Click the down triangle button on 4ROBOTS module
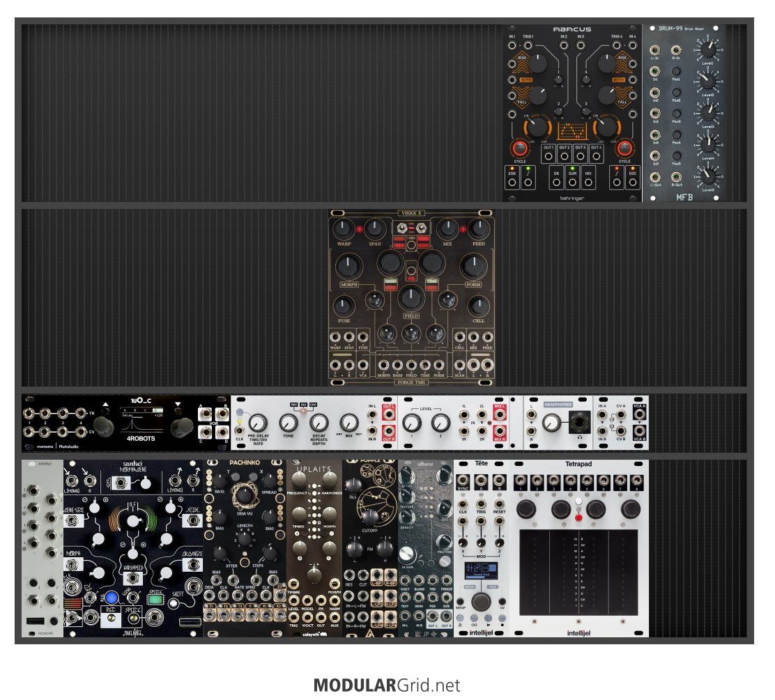This screenshot has width=775, height=700. coord(178,411)
